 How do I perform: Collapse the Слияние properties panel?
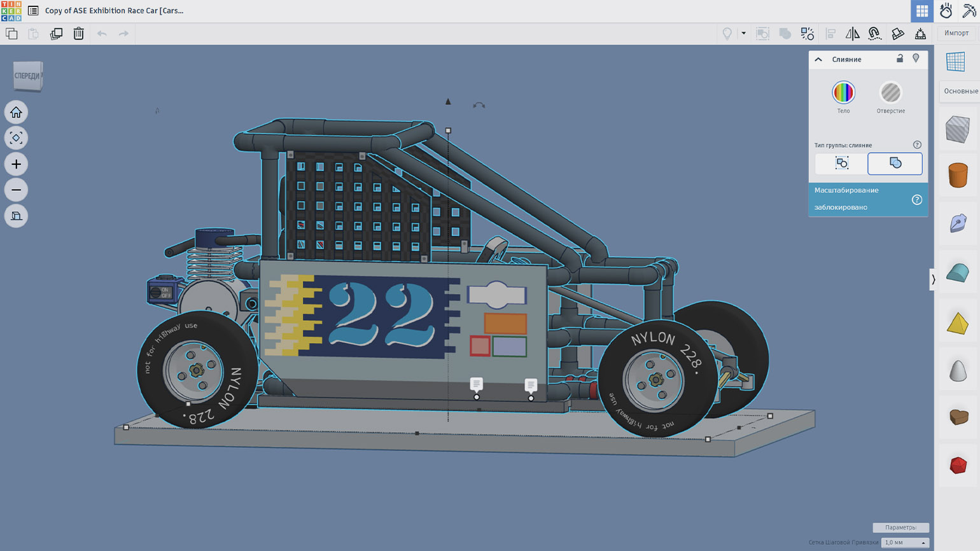[x=818, y=59]
